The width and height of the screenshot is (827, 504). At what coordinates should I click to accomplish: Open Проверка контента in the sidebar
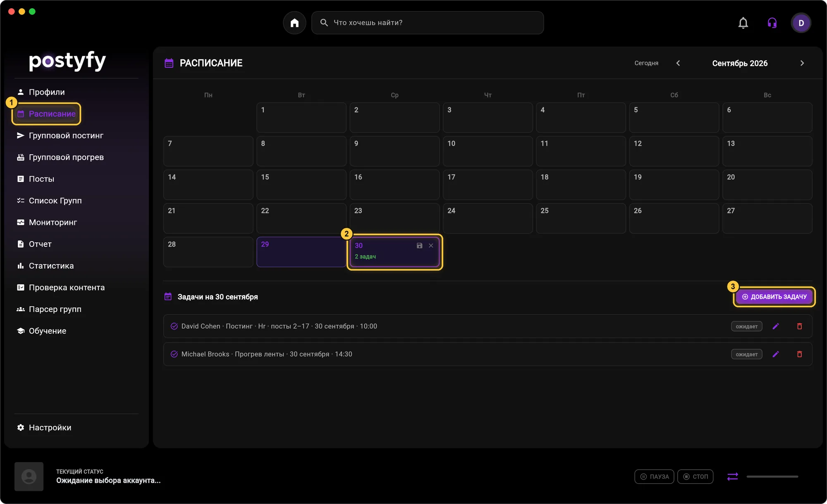[x=61, y=287]
